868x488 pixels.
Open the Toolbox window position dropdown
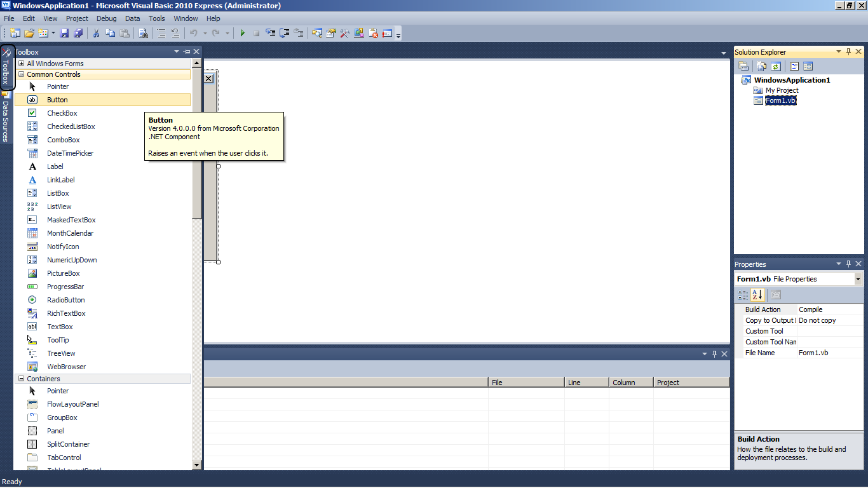tap(176, 51)
